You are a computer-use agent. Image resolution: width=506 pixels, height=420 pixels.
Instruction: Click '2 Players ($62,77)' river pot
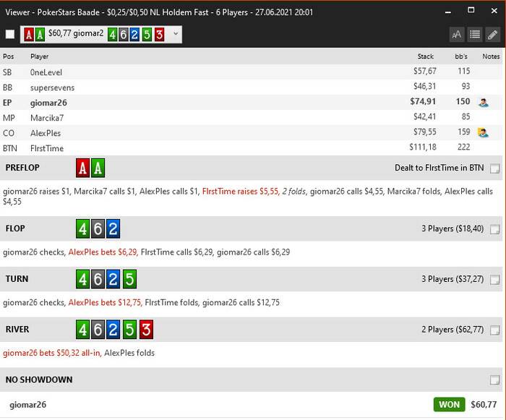(x=453, y=330)
